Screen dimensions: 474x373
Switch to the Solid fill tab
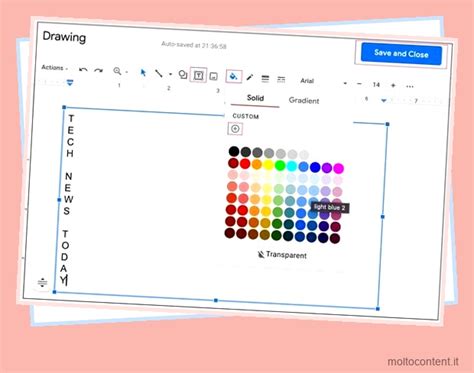click(x=255, y=98)
